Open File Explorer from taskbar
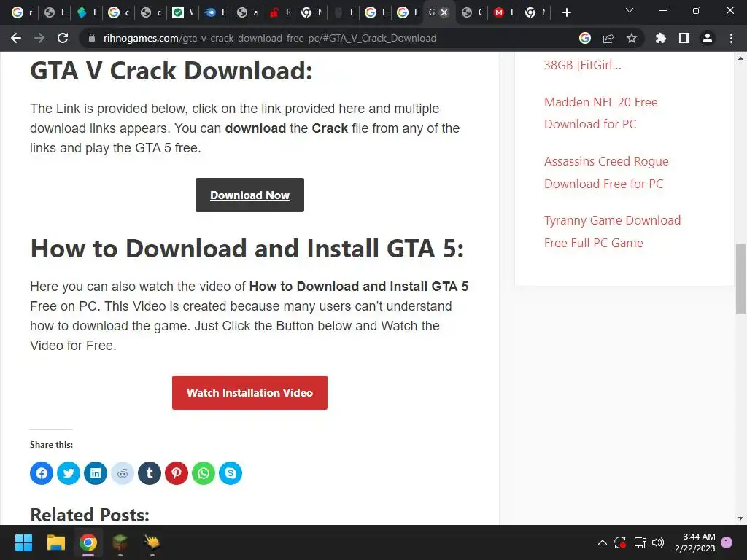The width and height of the screenshot is (747, 560). point(55,542)
